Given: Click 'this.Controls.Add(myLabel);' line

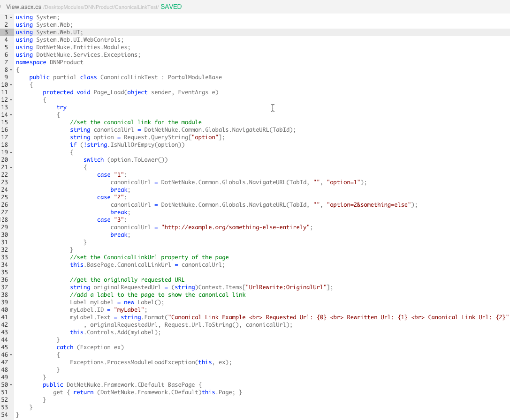Looking at the screenshot, I should 115,332.
